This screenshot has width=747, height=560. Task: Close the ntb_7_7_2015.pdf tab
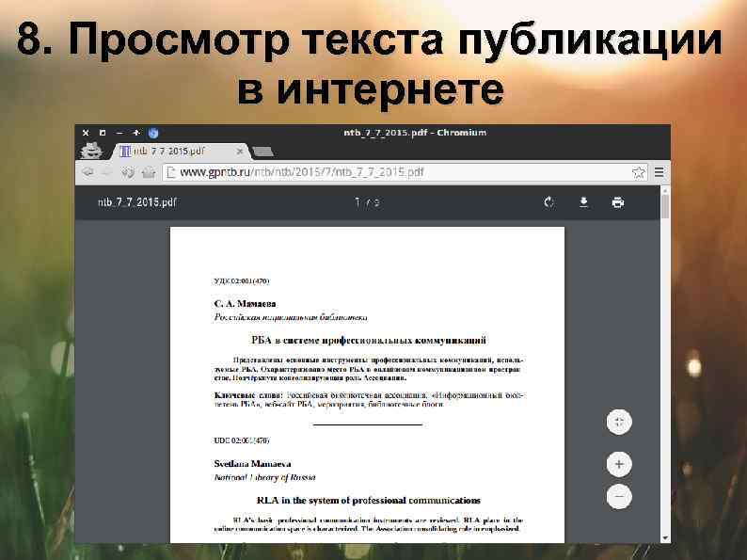pos(240,152)
